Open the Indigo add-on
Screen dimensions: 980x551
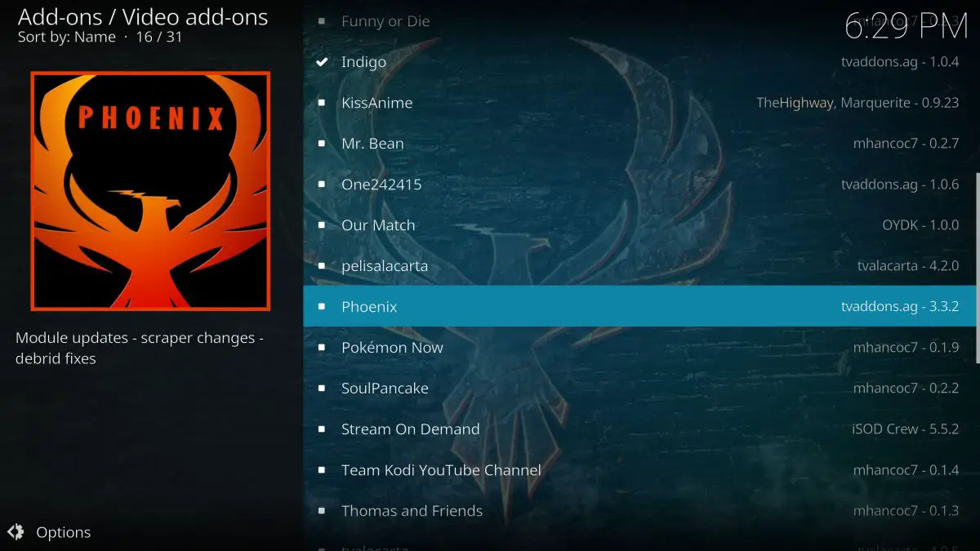point(639,61)
